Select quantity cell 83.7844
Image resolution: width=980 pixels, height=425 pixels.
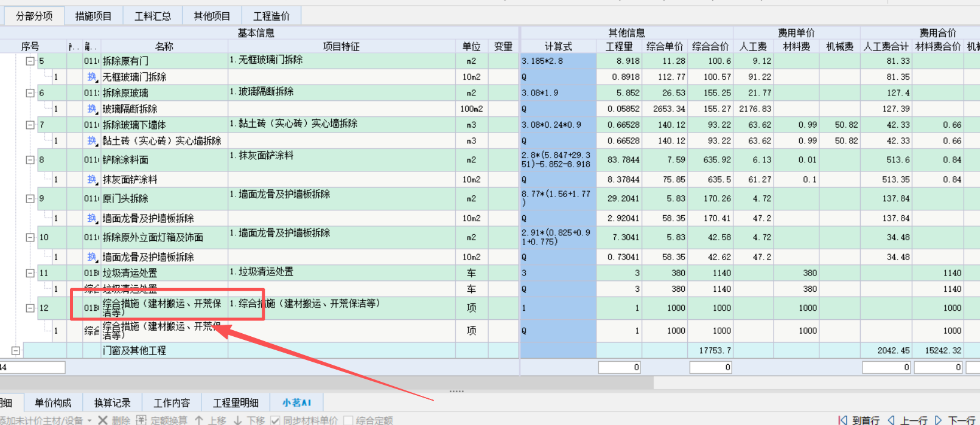[x=619, y=160]
